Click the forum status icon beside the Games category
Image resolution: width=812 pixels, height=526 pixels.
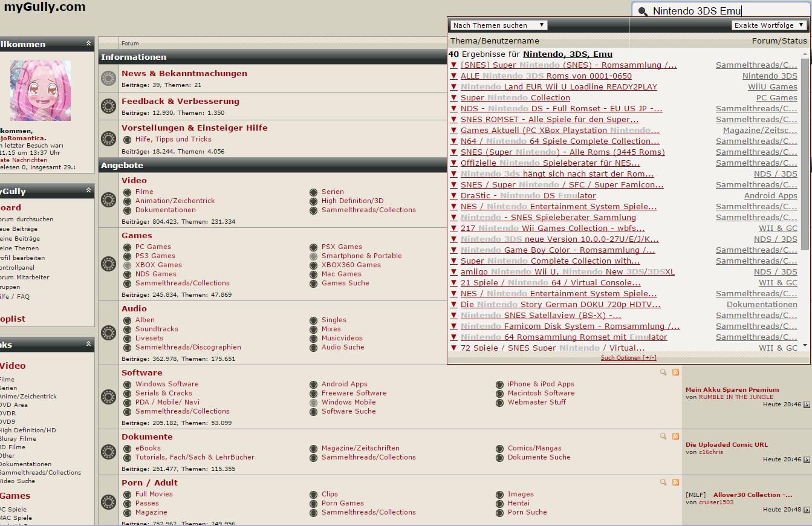[x=108, y=264]
